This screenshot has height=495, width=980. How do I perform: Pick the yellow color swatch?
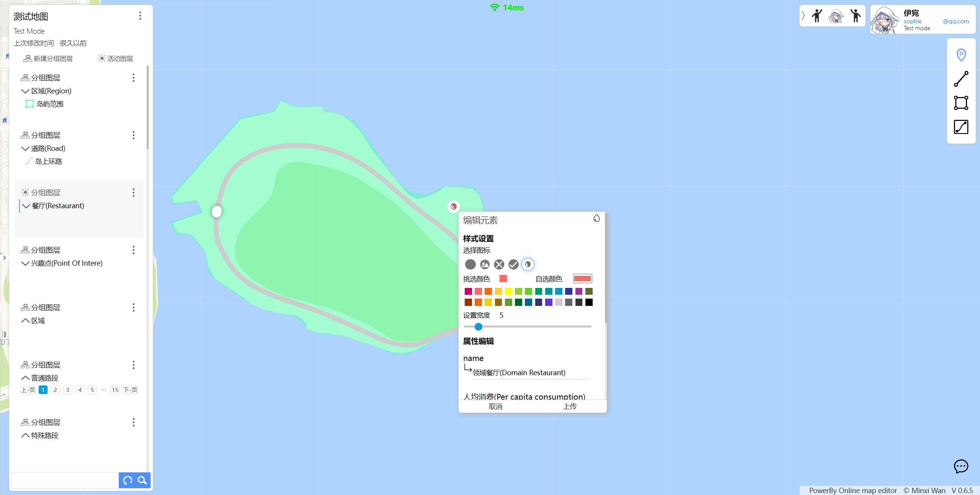point(508,291)
